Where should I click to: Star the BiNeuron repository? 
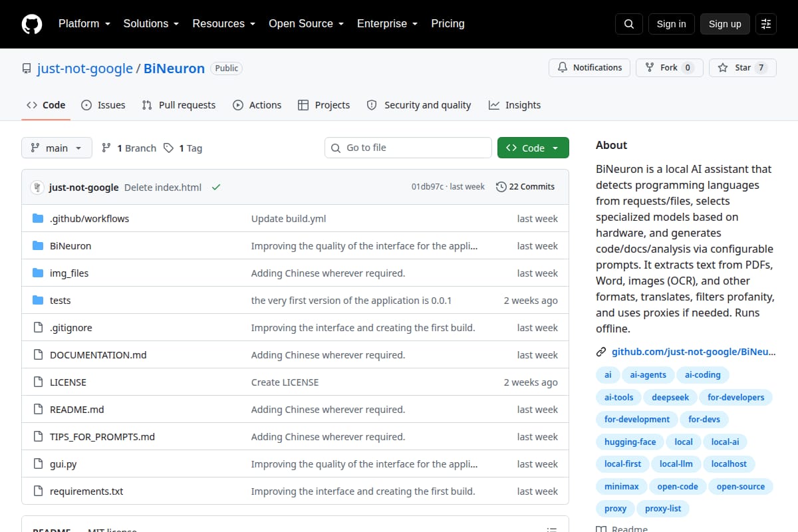pos(743,68)
